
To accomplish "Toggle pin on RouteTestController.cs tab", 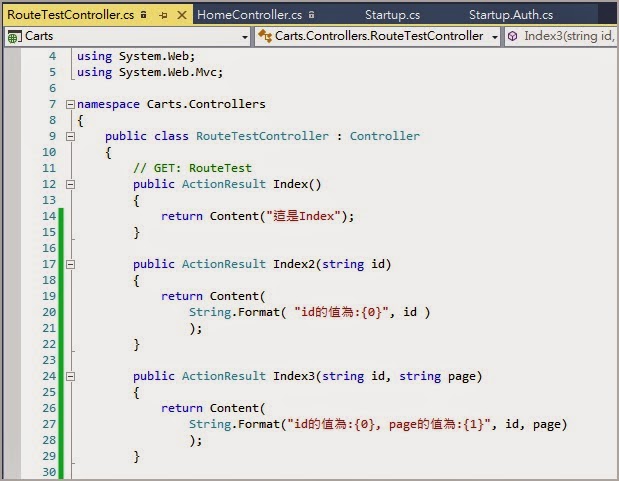I will pos(163,15).
